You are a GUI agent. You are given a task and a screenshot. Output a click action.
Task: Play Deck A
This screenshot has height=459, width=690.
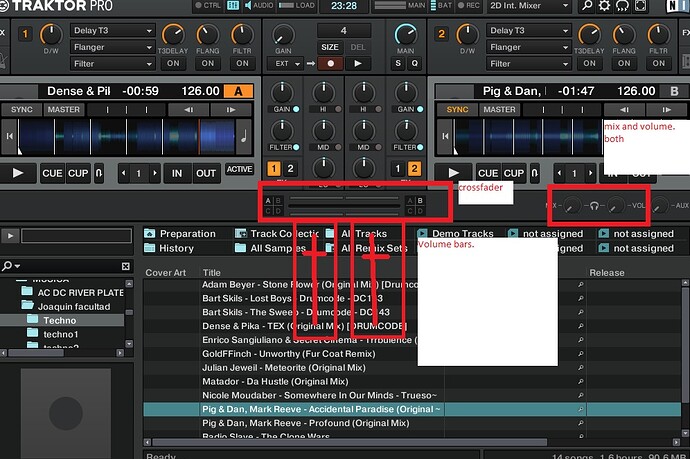tap(18, 173)
